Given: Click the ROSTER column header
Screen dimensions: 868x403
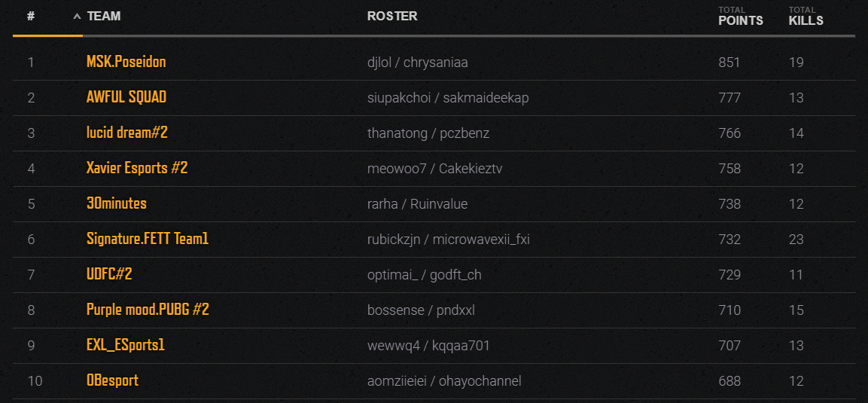Looking at the screenshot, I should (x=392, y=16).
